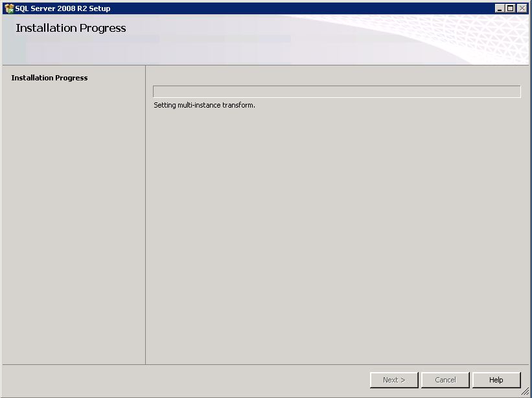Click the 'SQL Server 2008 R2 Setup' title text

[x=63, y=8]
